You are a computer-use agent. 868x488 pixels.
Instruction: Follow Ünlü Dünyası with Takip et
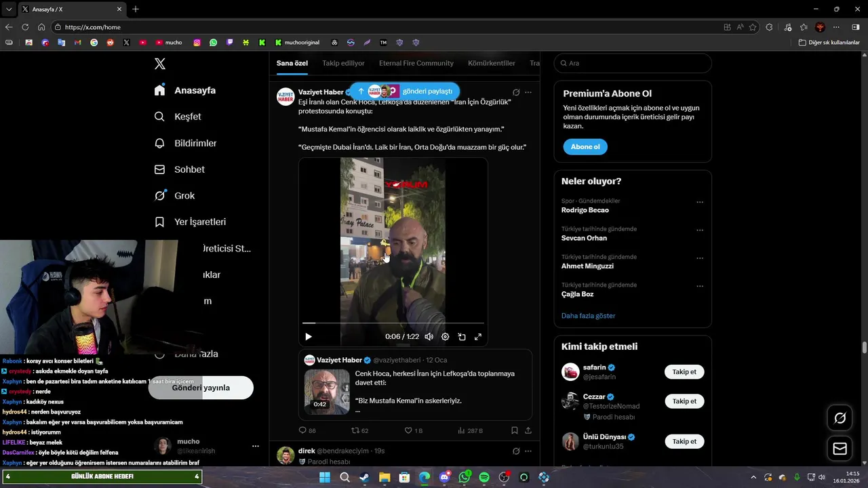point(684,441)
